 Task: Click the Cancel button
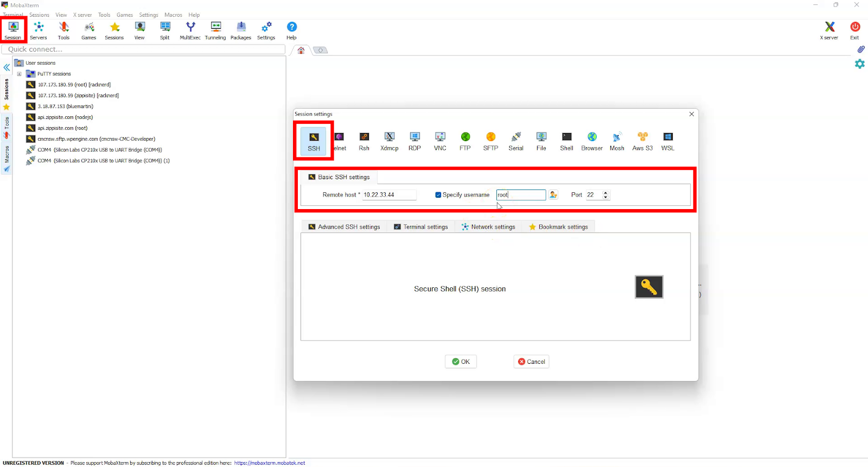coord(532,362)
